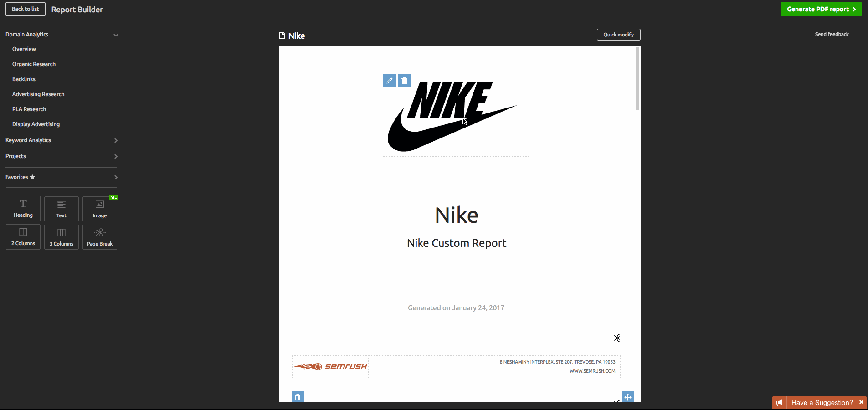Click the trash icon below the SEMrush header
The height and width of the screenshot is (410, 868).
(298, 397)
